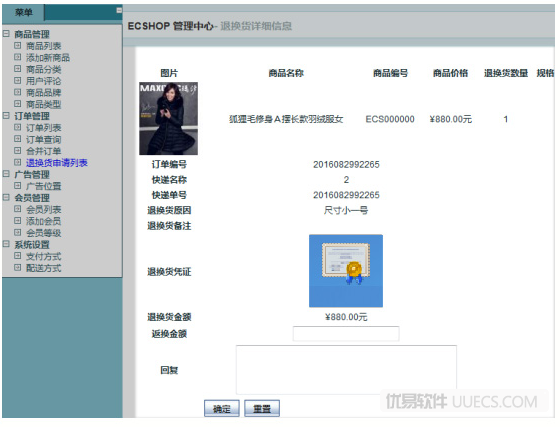Collapse the 系统设置 tree section

6,244
